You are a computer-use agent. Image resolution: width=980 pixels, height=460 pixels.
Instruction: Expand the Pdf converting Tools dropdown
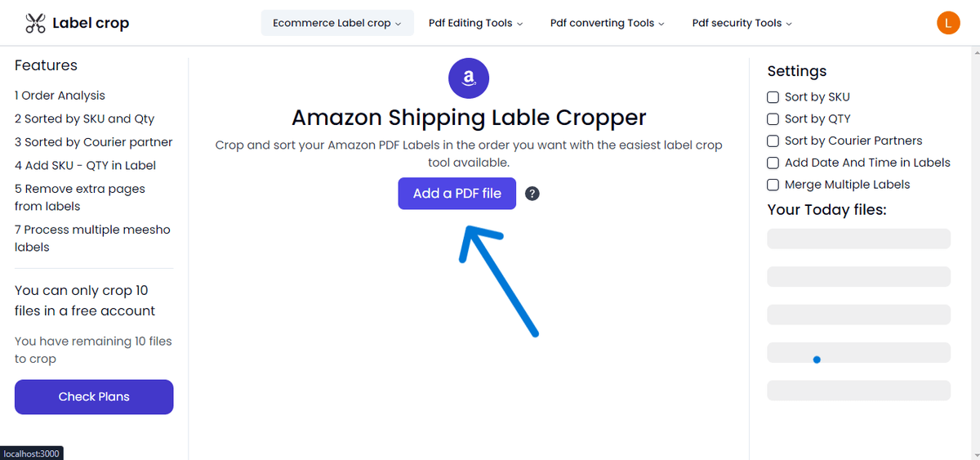pos(608,23)
